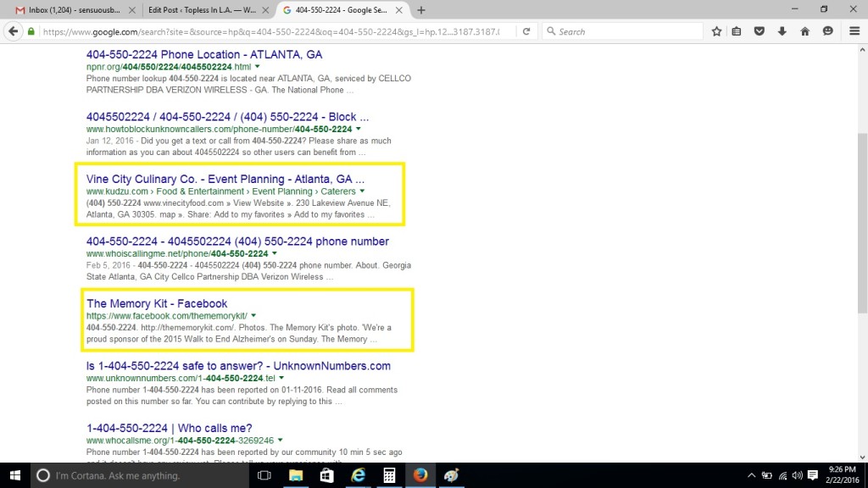The height and width of the screenshot is (488, 868).
Task: Show hidden system tray icons
Action: (x=751, y=475)
